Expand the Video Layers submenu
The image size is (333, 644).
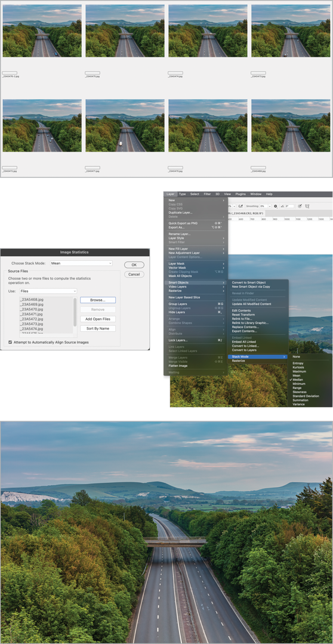coord(196,286)
